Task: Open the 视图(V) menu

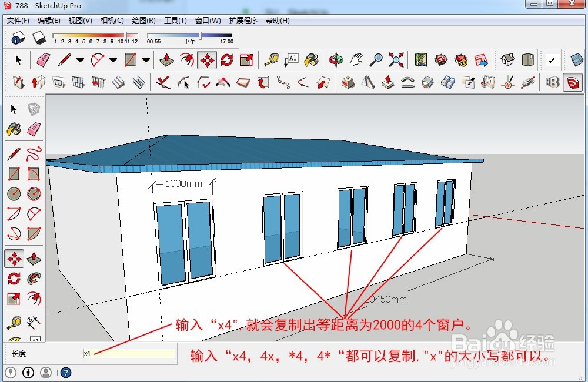Action: pyautogui.click(x=80, y=20)
